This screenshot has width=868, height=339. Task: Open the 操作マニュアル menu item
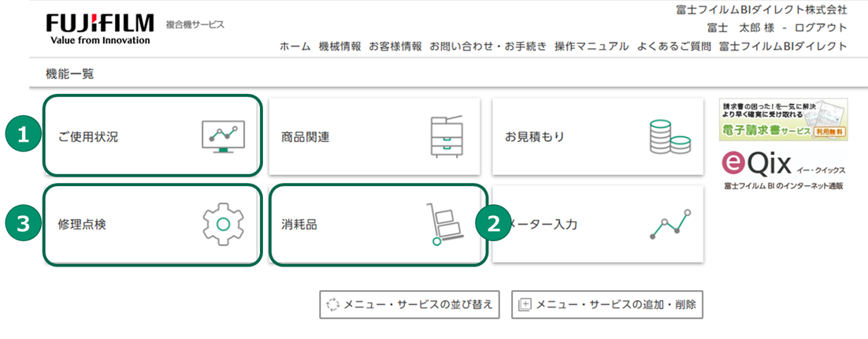[x=592, y=47]
